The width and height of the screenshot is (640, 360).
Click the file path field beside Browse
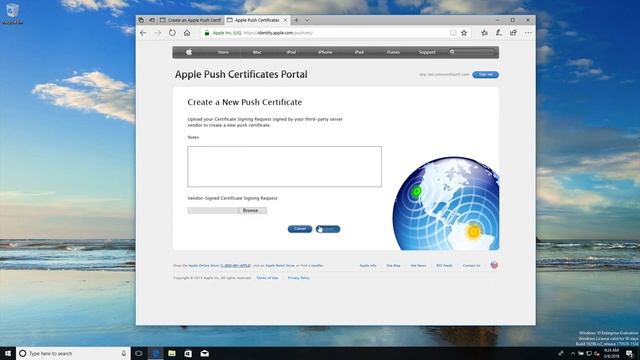[213, 211]
